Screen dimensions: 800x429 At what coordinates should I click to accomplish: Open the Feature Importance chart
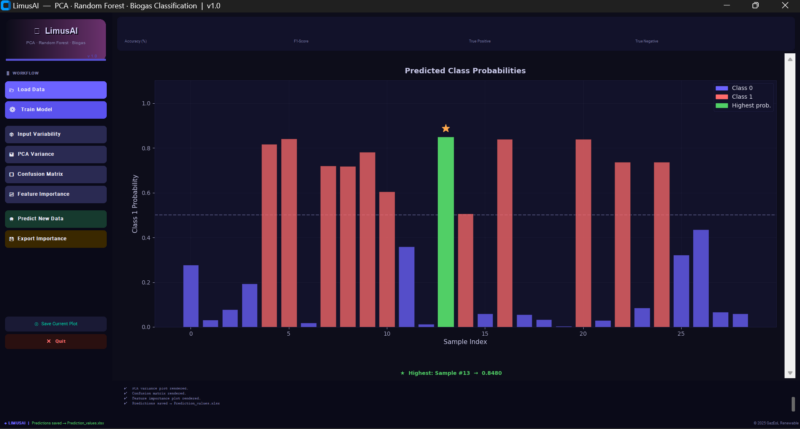[55, 194]
